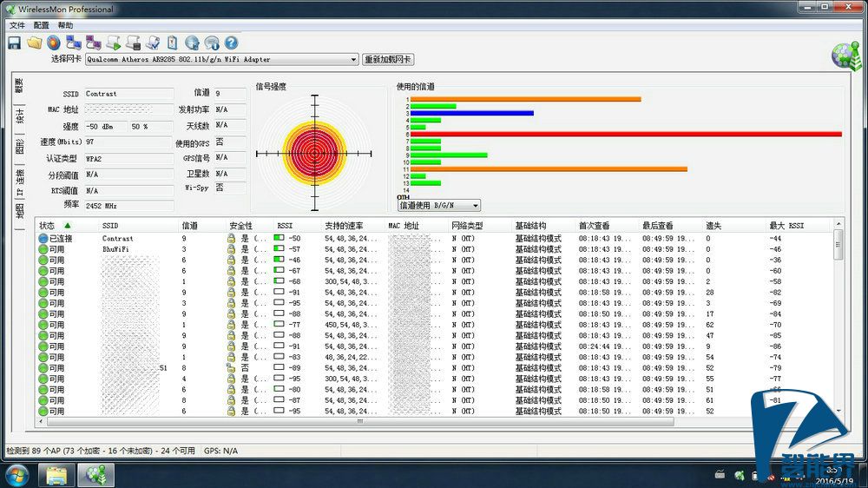Open the 帮助 menu
Viewport: 868px width, 488px height.
pos(65,25)
